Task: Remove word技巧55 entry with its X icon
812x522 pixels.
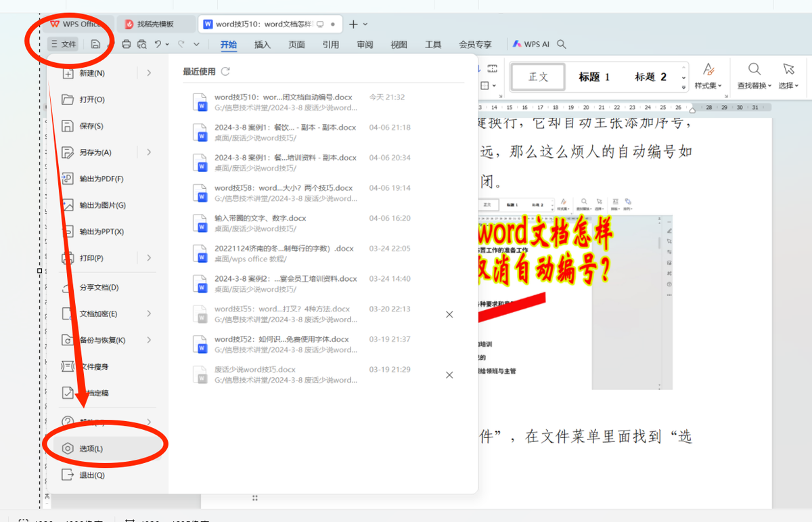Action: pos(449,315)
